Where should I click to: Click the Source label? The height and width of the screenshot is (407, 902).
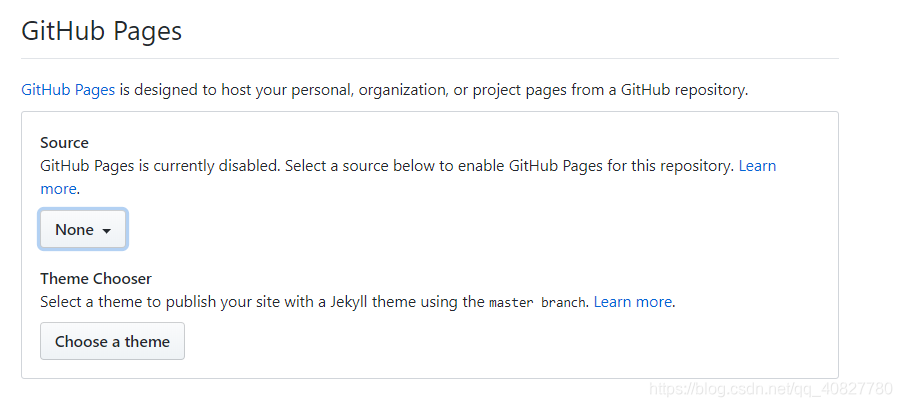tap(64, 143)
